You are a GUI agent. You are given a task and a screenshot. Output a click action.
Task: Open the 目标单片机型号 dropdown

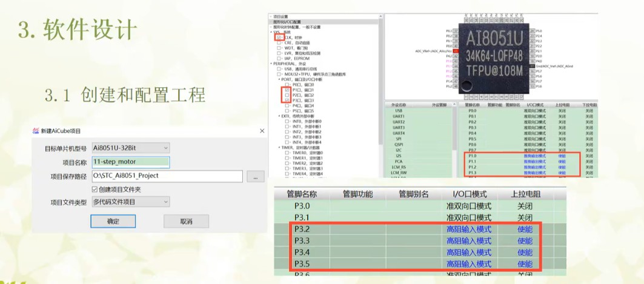131,148
